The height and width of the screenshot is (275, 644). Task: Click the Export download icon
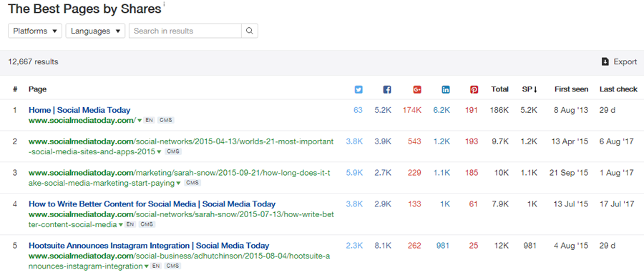tap(605, 61)
